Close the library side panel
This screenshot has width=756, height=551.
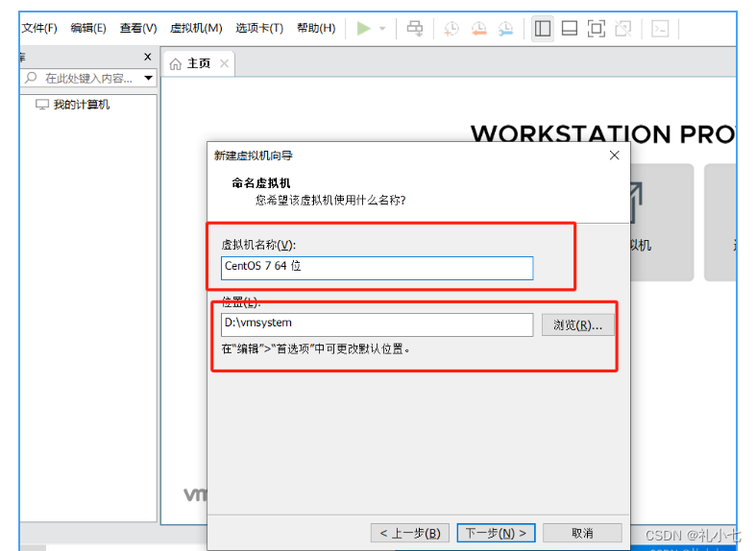(x=148, y=57)
